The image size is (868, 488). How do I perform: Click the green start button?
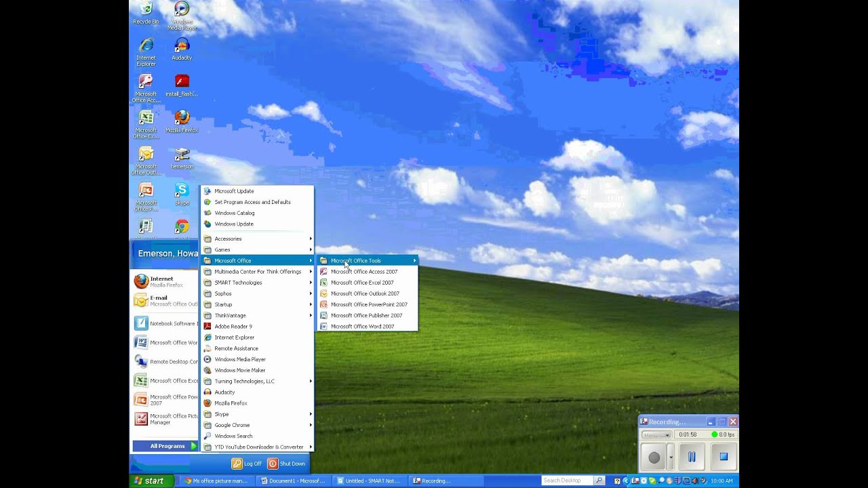pyautogui.click(x=151, y=481)
